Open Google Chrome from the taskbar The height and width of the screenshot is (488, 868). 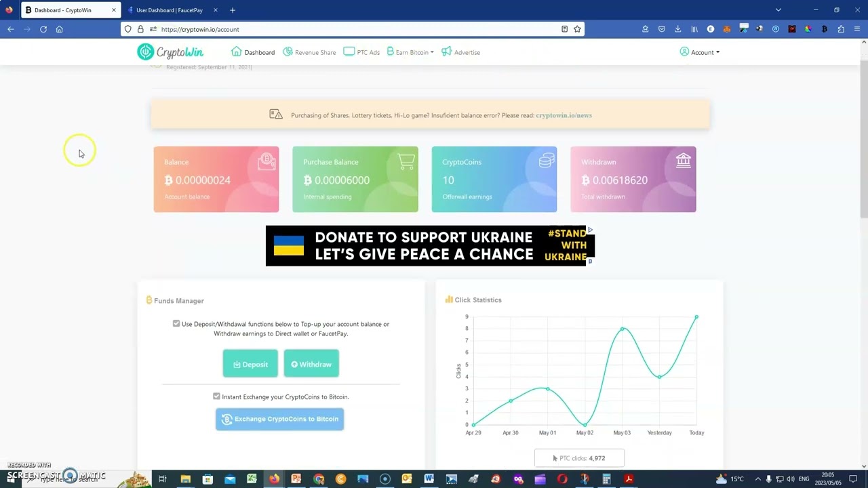pos(319,479)
